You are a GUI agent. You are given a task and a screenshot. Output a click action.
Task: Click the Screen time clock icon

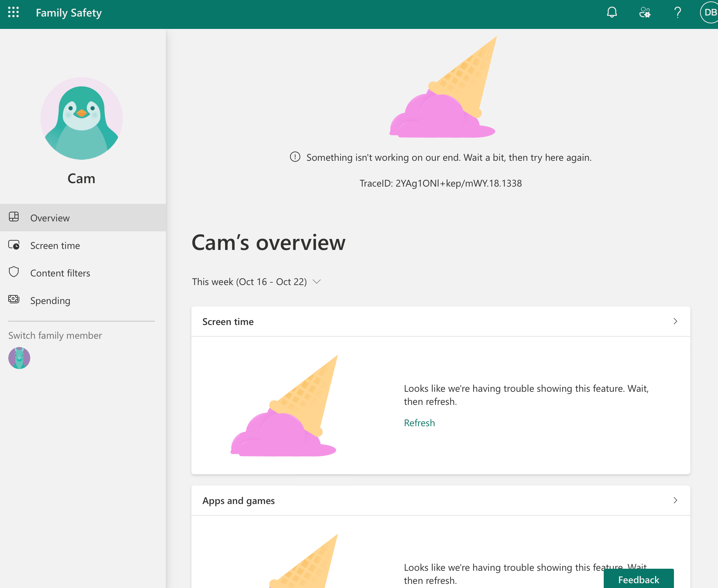pos(14,245)
